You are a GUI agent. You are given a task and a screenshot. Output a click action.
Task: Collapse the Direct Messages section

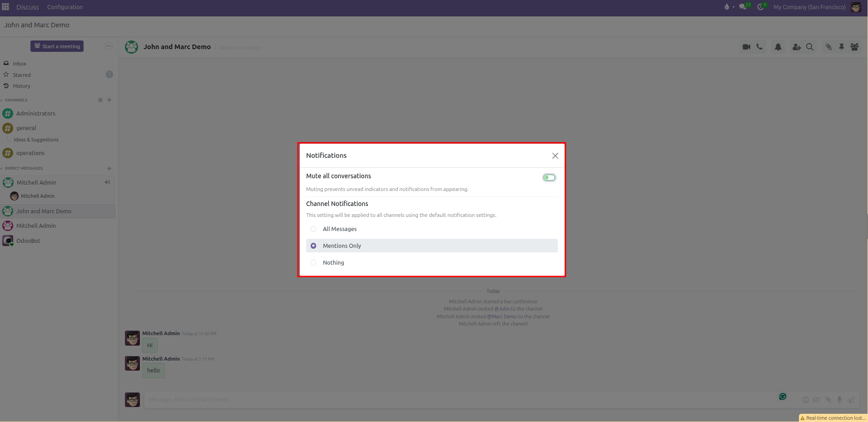click(22, 168)
